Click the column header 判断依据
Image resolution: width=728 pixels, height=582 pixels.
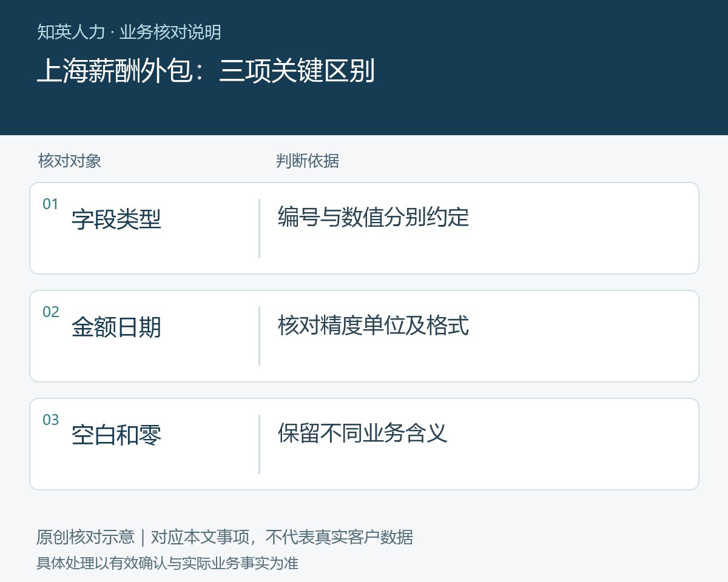tap(308, 161)
